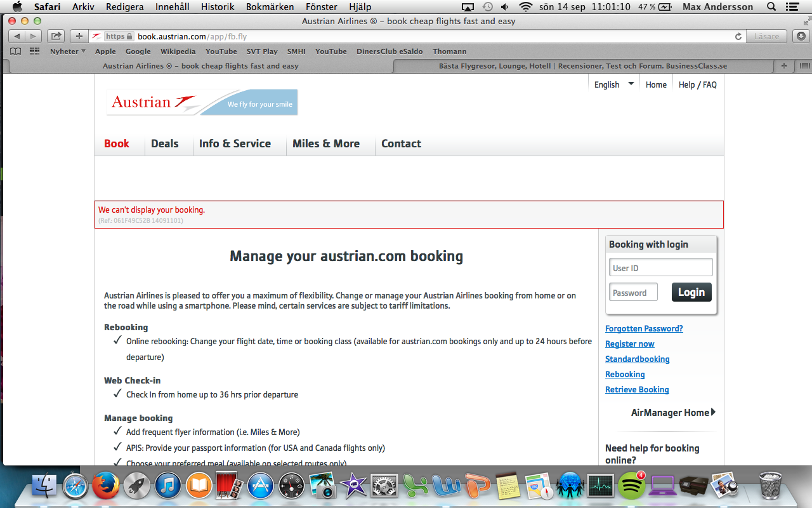Follow the Retrieve Booking link
The width and height of the screenshot is (812, 508).
click(x=637, y=389)
